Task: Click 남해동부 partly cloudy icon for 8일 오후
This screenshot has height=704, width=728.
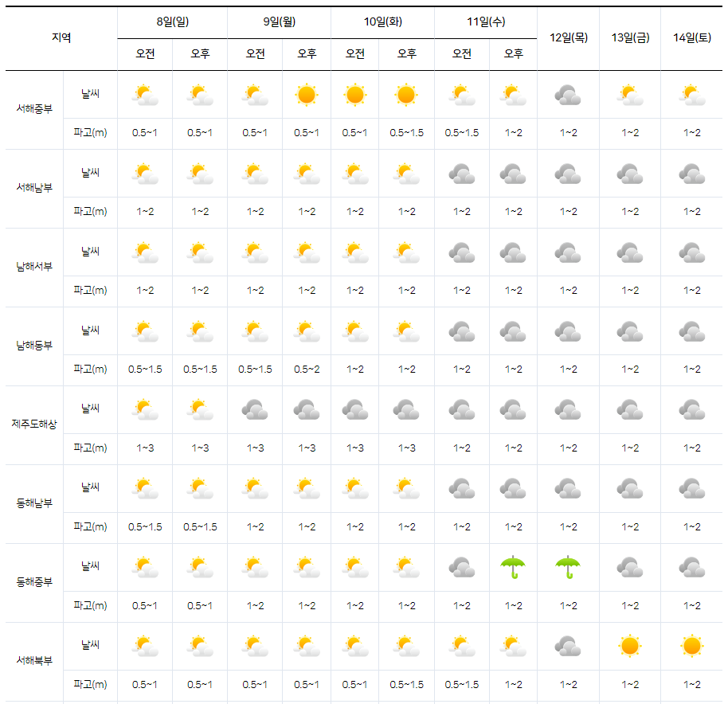Action: pyautogui.click(x=200, y=332)
